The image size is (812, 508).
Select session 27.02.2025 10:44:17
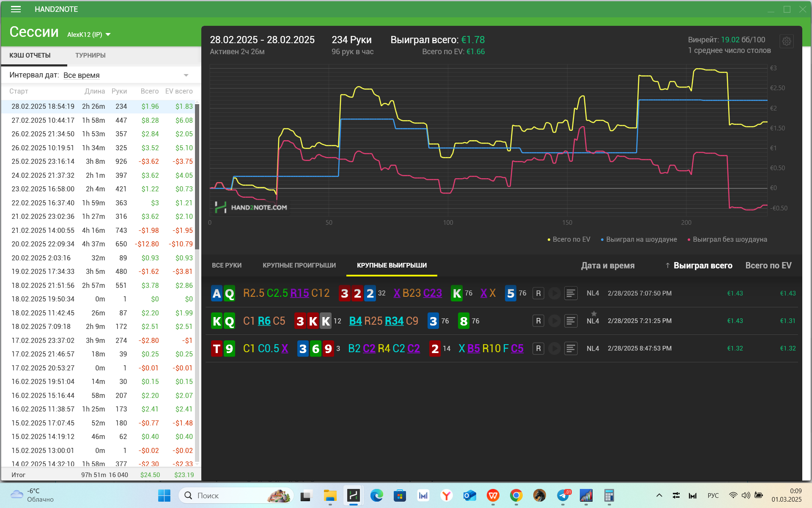(98, 120)
